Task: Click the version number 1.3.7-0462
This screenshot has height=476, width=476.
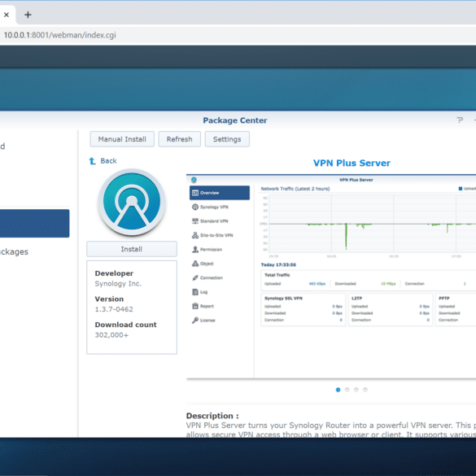Action: click(114, 309)
